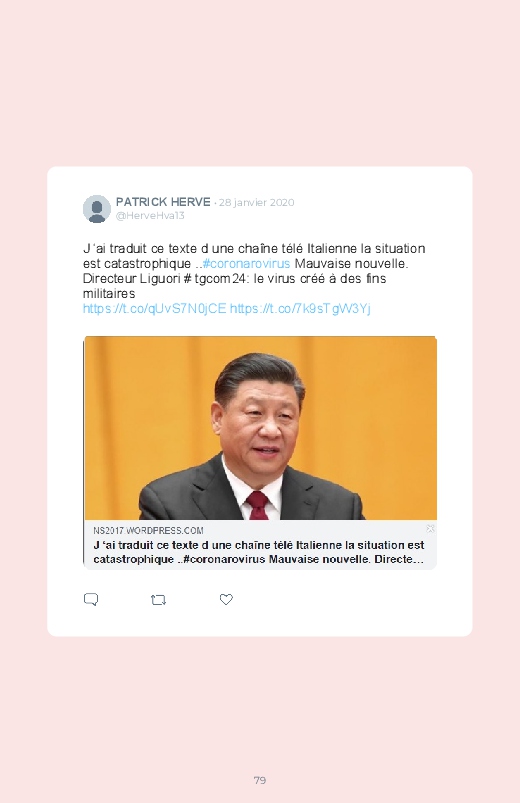Click the word "militaires" in the tweet

point(109,294)
